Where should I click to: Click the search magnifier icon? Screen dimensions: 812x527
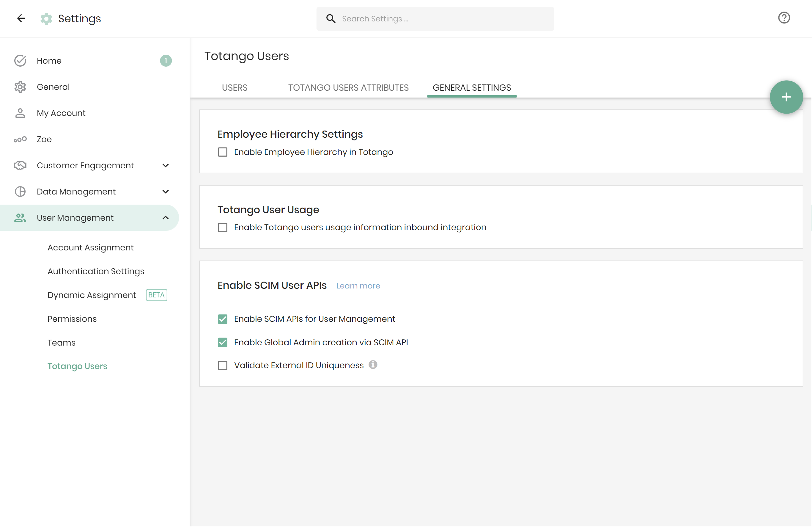[x=331, y=18]
